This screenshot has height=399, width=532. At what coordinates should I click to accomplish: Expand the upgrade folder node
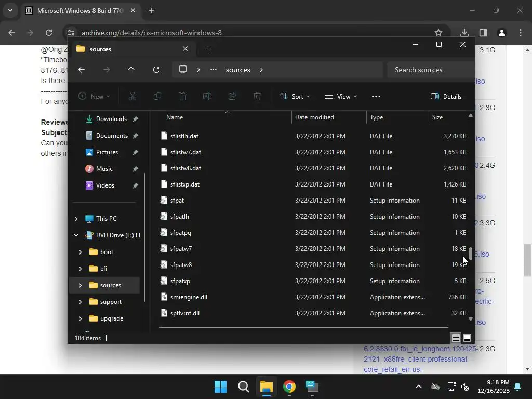click(x=80, y=318)
